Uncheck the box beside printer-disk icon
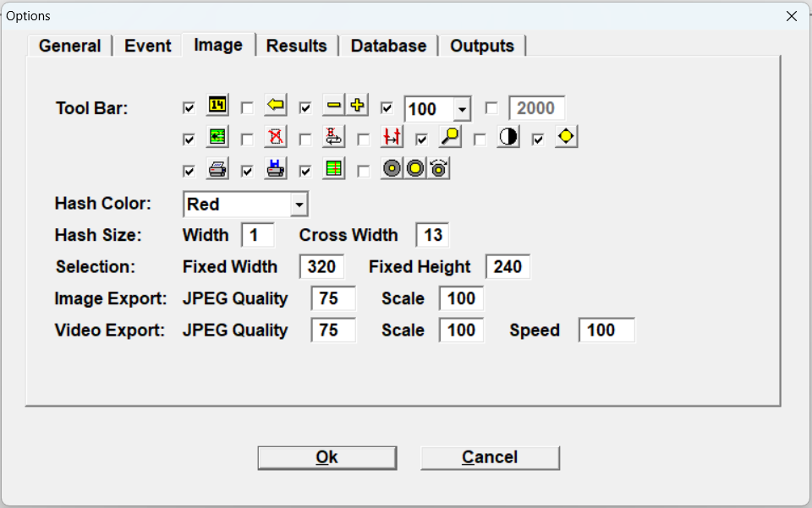Image resolution: width=812 pixels, height=508 pixels. pos(247,172)
